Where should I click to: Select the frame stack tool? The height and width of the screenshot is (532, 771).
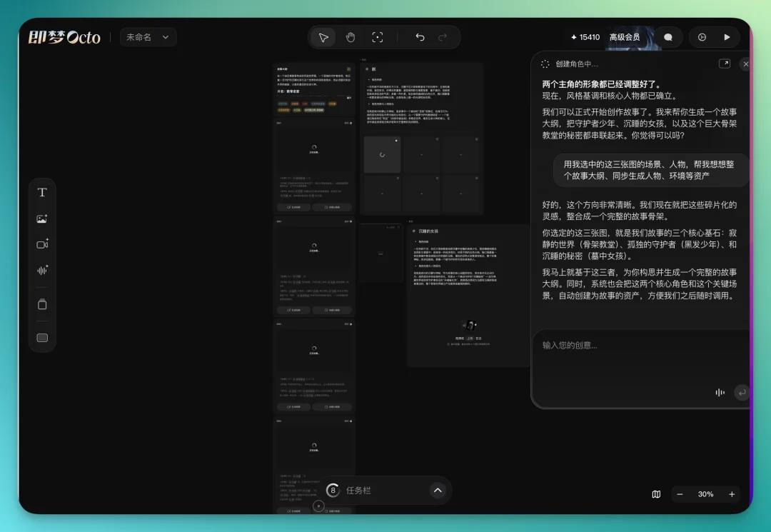(x=42, y=303)
